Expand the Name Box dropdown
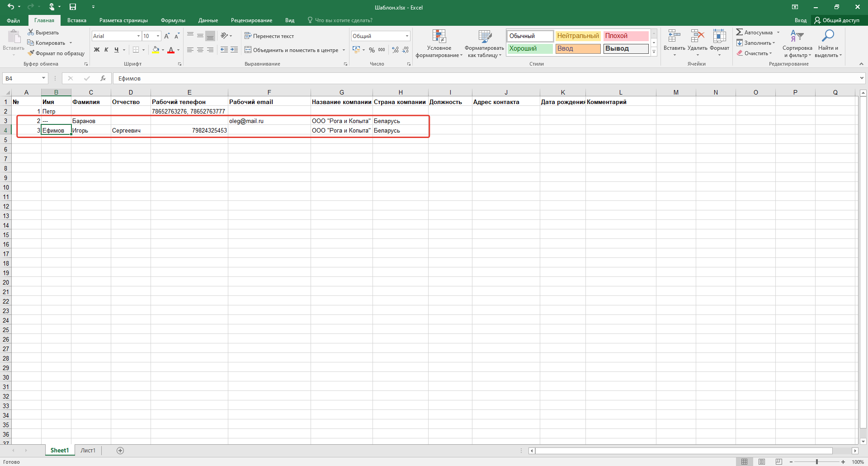The height and width of the screenshot is (466, 868). [x=43, y=78]
